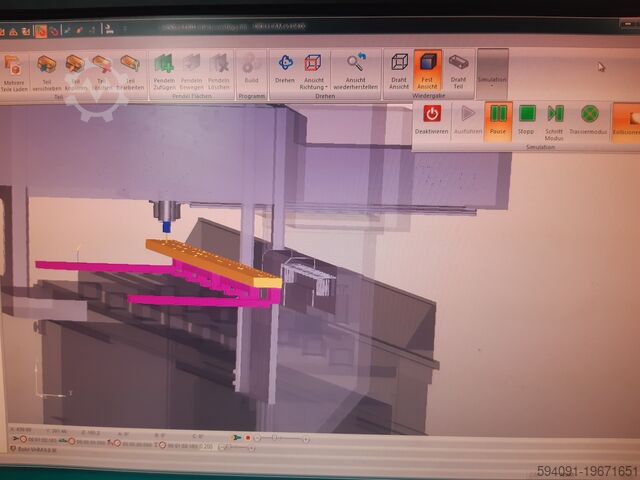Pause the simulation
The image size is (640, 480).
498,120
